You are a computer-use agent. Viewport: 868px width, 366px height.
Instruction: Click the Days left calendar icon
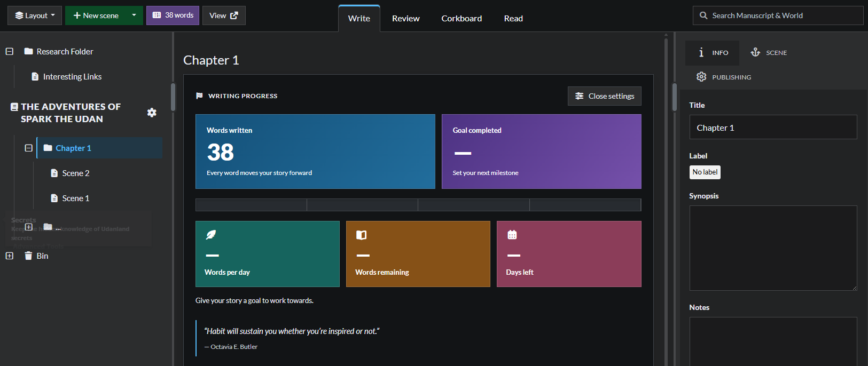click(x=512, y=235)
